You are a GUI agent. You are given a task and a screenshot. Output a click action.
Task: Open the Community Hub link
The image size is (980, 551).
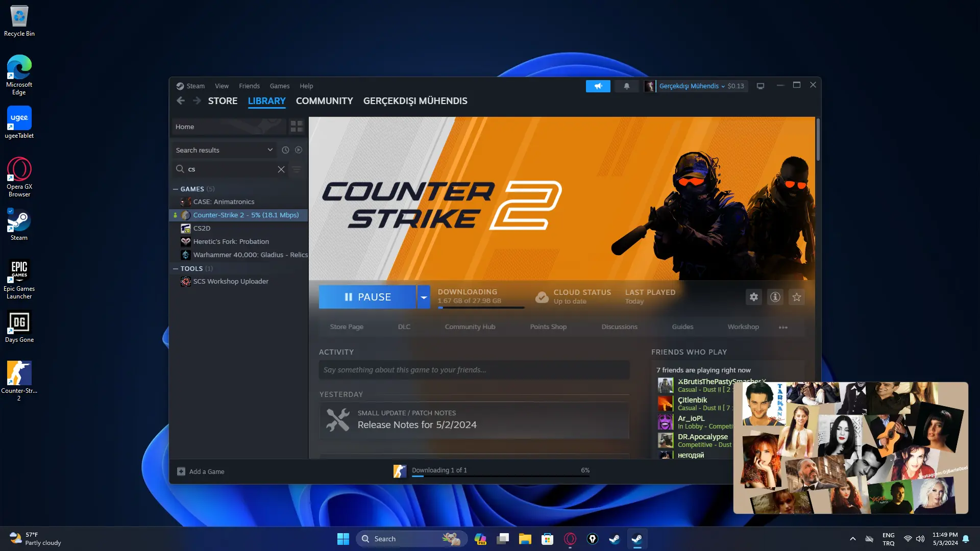(x=470, y=327)
